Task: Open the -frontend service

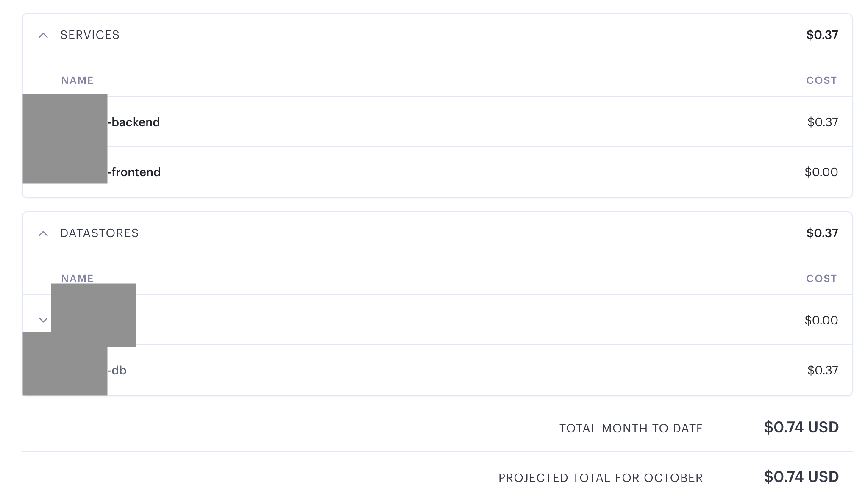Action: tap(134, 172)
